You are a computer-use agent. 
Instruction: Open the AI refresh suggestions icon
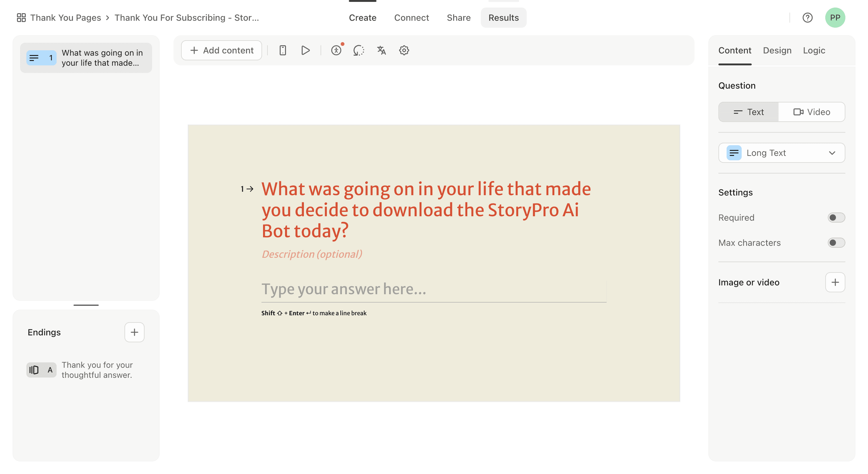click(359, 50)
